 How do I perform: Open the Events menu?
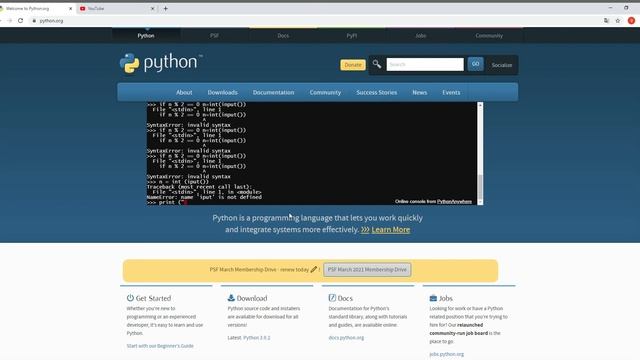(451, 92)
